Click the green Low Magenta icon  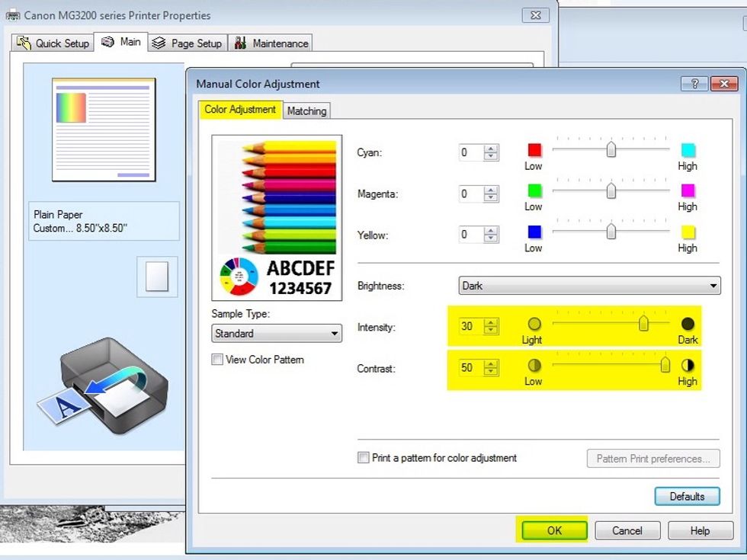click(x=534, y=191)
